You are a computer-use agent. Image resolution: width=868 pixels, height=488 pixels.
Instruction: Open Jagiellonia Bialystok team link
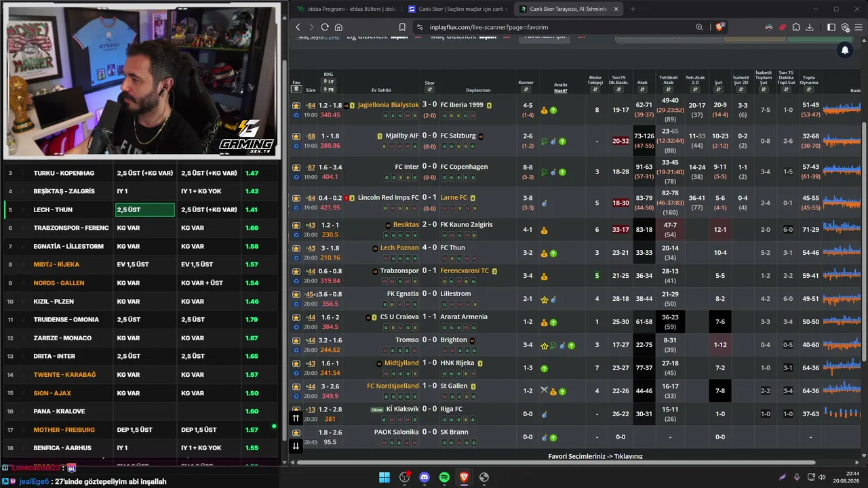(x=389, y=105)
